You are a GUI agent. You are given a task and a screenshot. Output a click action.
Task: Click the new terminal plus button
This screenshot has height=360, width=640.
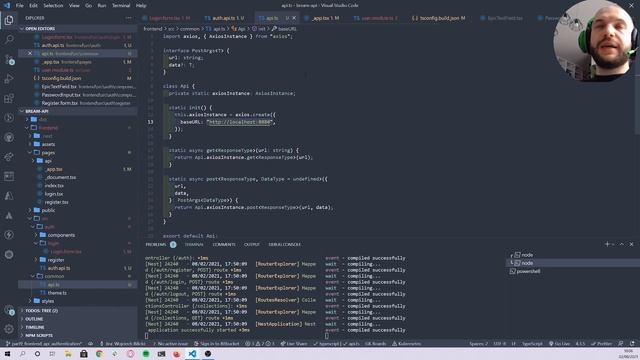[x=607, y=244]
